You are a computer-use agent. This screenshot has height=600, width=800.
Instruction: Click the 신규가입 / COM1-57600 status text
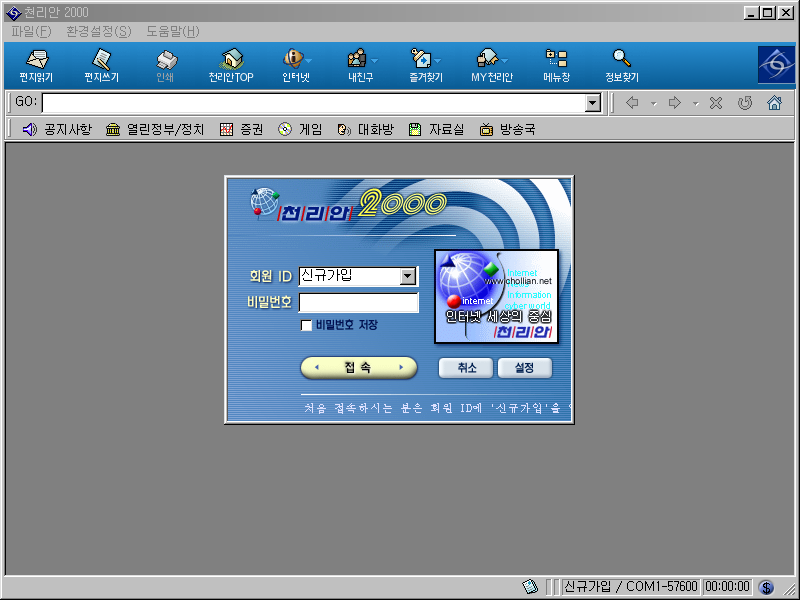tap(631, 587)
